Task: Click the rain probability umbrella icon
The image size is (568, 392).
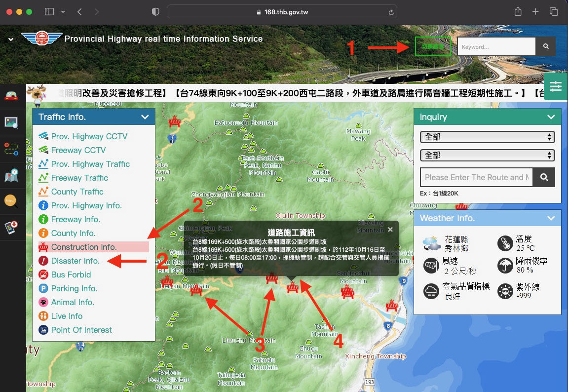Action: pyautogui.click(x=505, y=266)
